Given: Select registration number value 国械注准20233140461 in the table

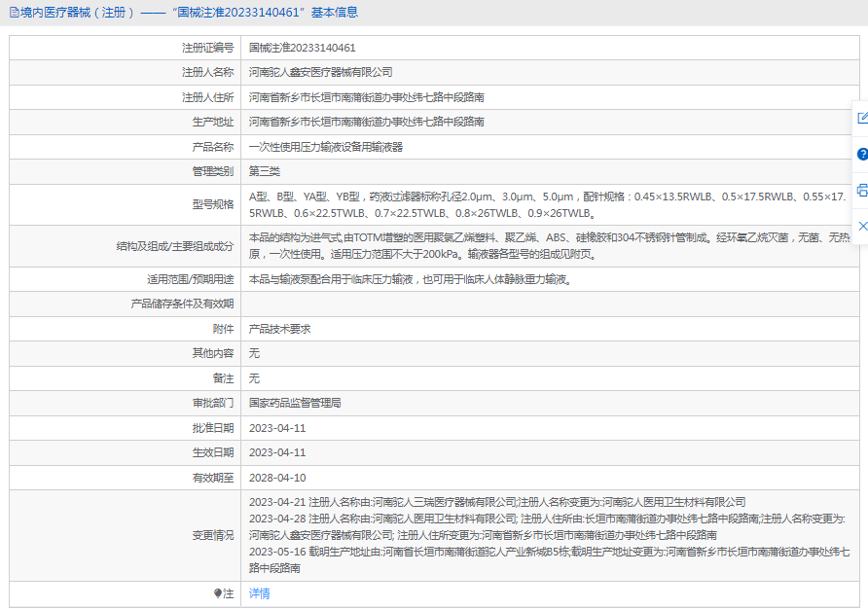Looking at the screenshot, I should pyautogui.click(x=303, y=48).
